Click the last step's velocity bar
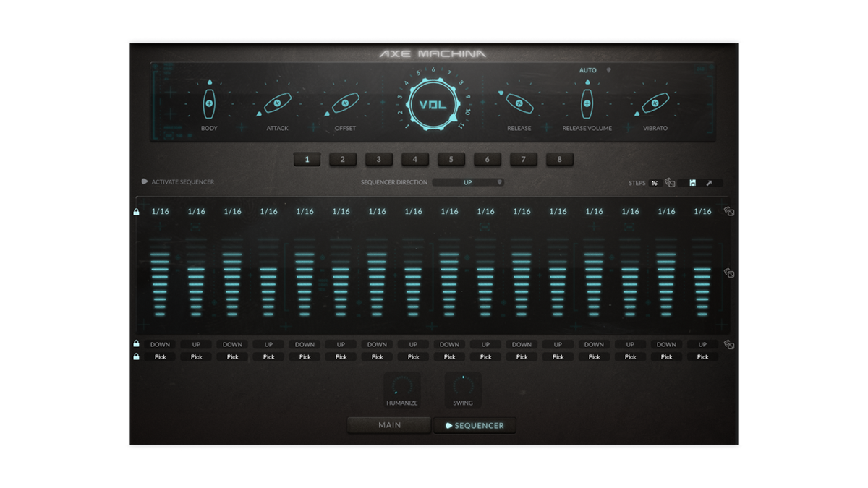This screenshot has height=488, width=868. (702, 278)
